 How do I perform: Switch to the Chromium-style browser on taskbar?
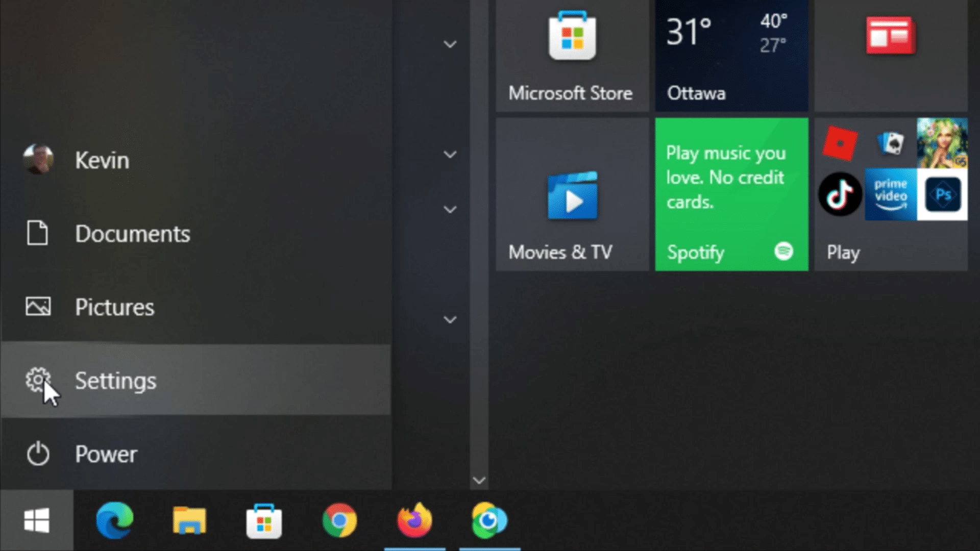[x=489, y=520]
